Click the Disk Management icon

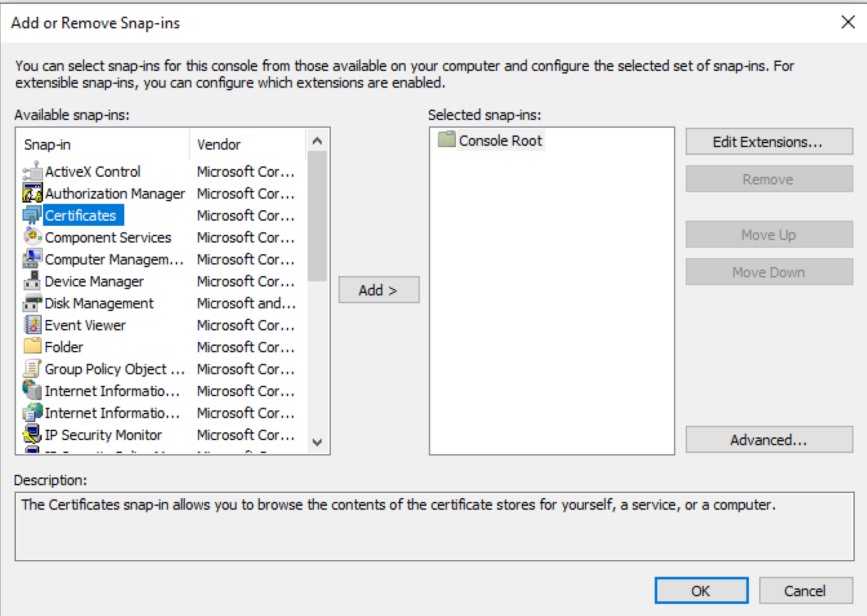click(x=32, y=303)
